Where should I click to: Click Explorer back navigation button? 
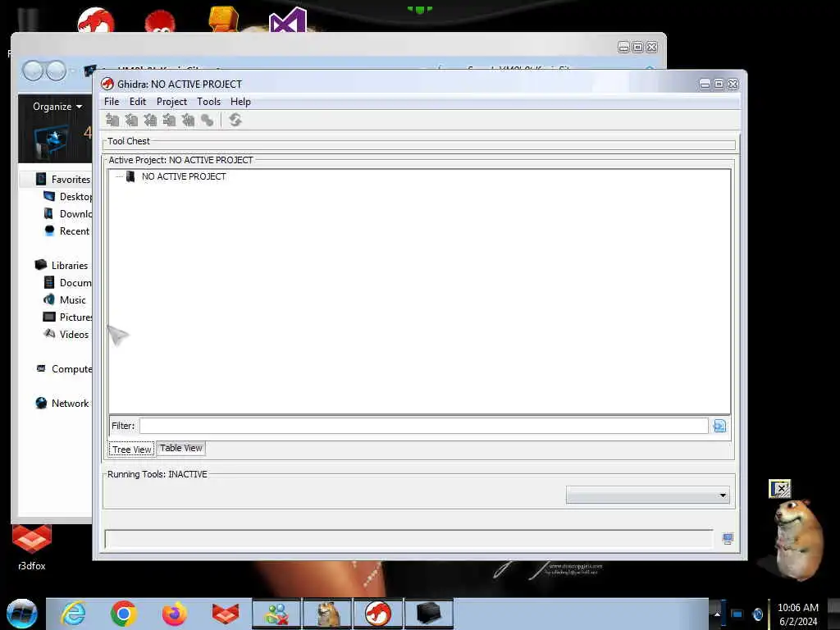33,71
